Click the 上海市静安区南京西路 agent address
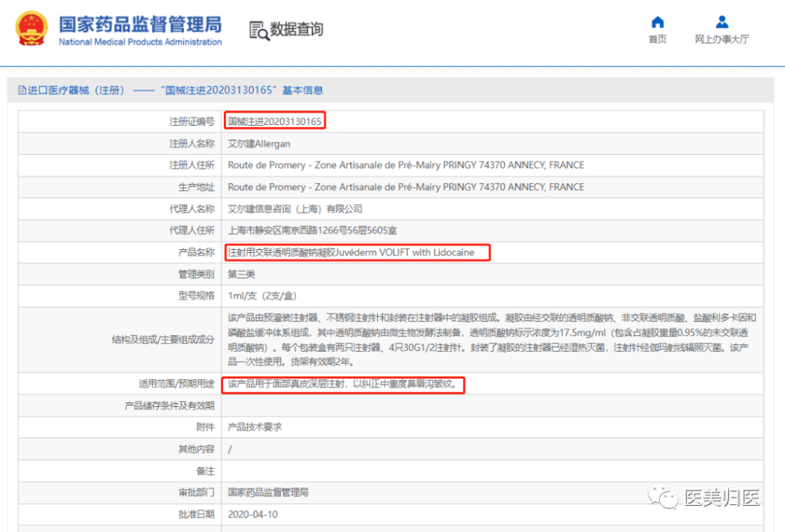The image size is (785, 532). (313, 231)
